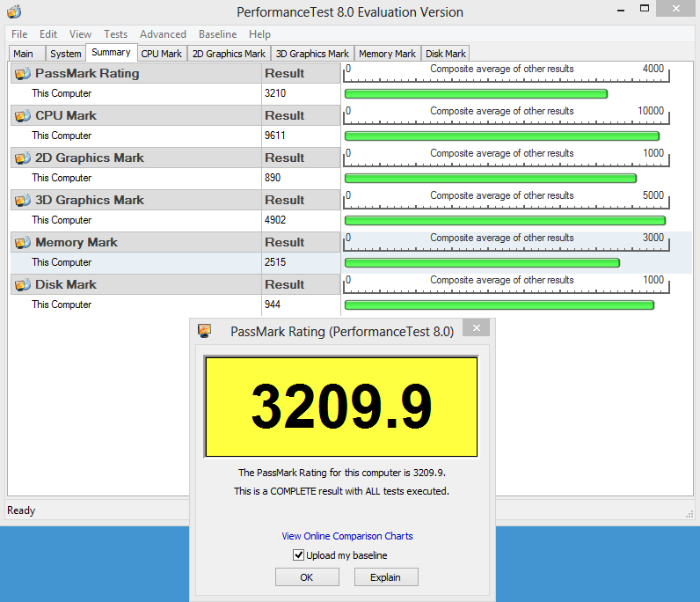The image size is (700, 602).
Task: Click the COMPLETE result message text
Action: pos(341,491)
